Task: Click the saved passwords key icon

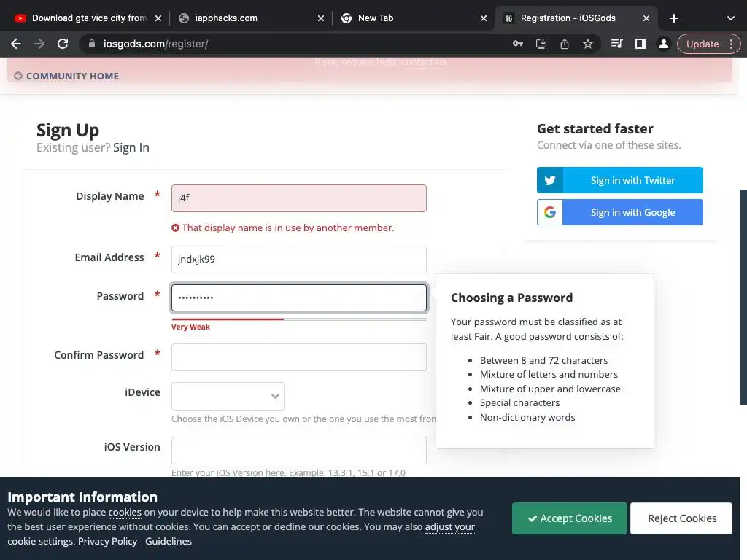Action: 517,44
